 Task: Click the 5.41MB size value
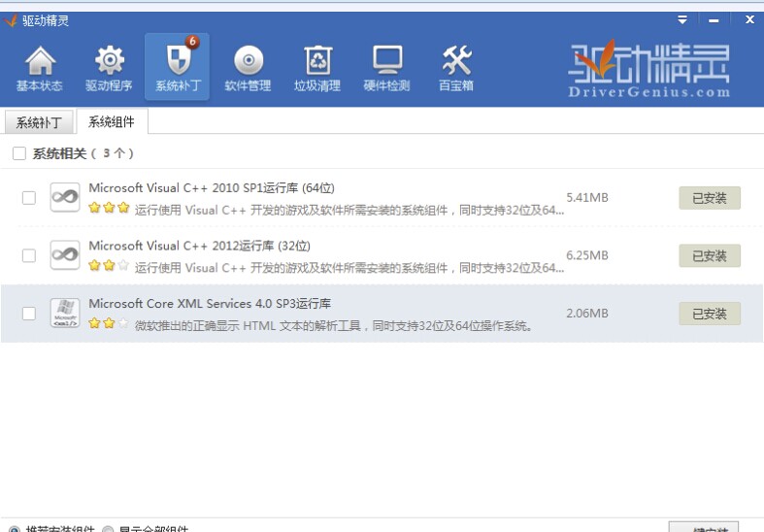coord(587,197)
